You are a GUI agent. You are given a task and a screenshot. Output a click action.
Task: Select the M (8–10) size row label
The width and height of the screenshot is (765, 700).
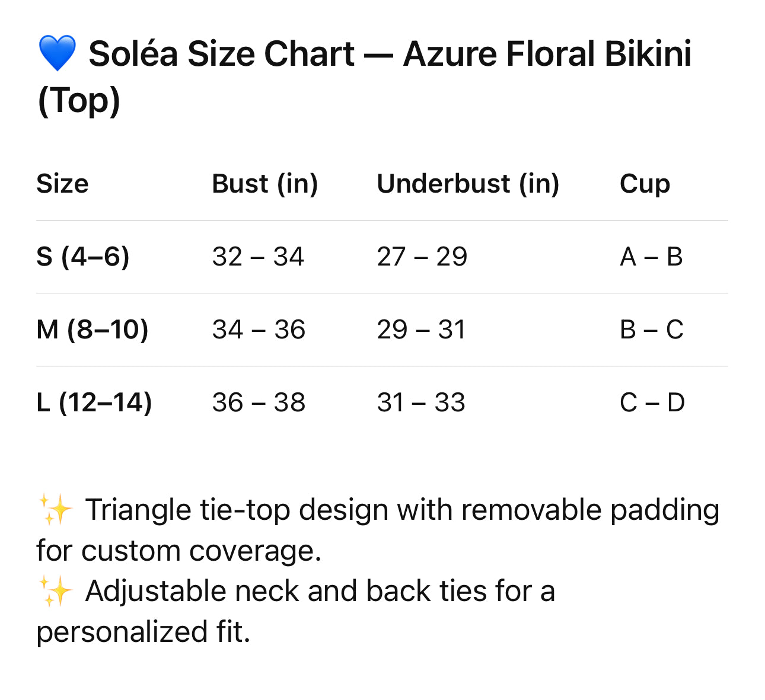point(92,330)
